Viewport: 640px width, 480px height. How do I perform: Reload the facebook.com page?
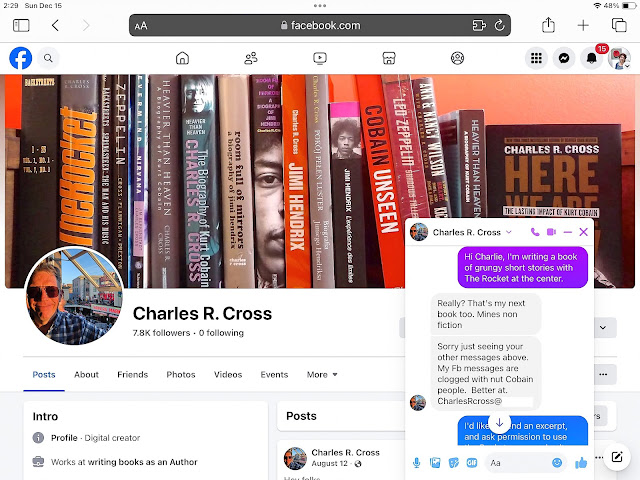pos(500,25)
